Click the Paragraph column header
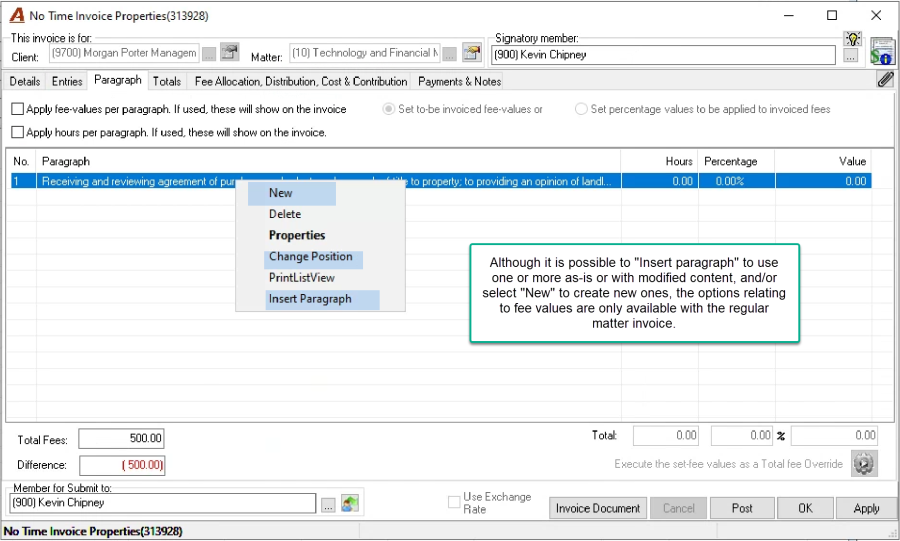This screenshot has height=541, width=900. coord(328,162)
